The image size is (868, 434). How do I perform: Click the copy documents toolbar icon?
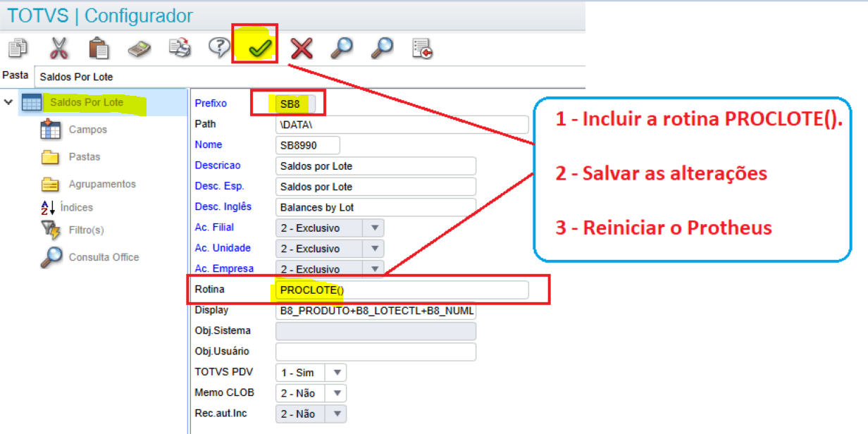click(18, 49)
